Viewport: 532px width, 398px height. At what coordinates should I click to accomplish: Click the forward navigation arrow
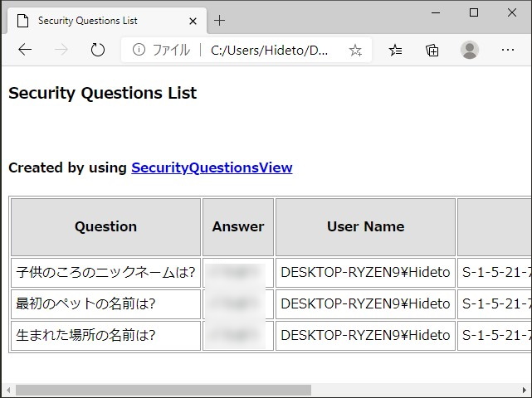[61, 50]
